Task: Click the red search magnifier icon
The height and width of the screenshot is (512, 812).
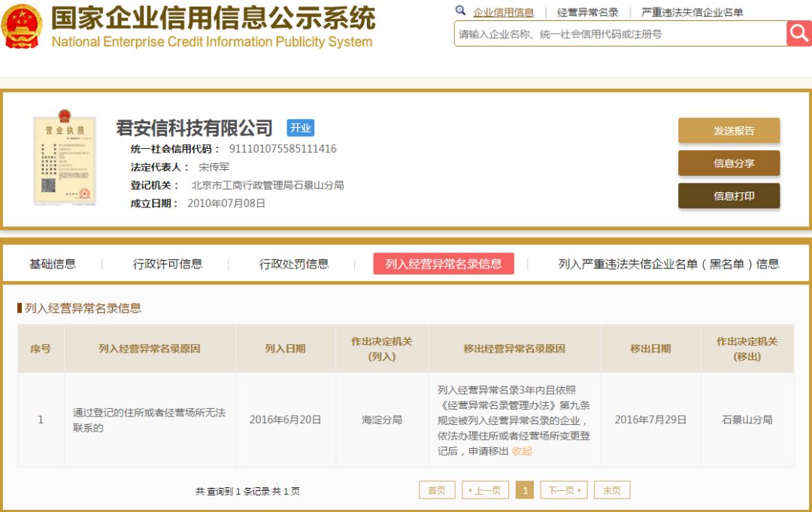Action: pos(798,33)
